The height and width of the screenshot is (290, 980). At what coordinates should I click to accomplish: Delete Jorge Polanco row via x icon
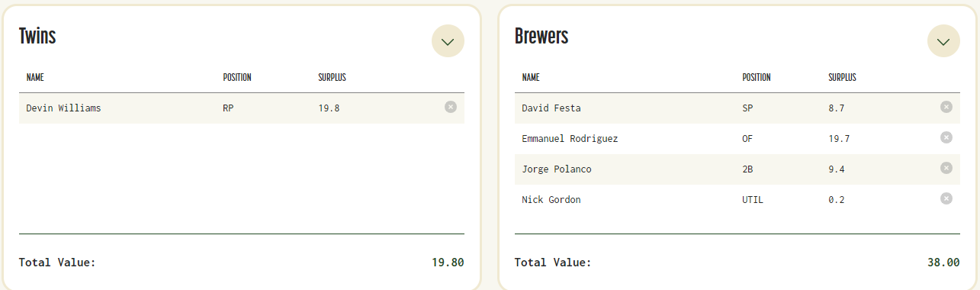(946, 168)
